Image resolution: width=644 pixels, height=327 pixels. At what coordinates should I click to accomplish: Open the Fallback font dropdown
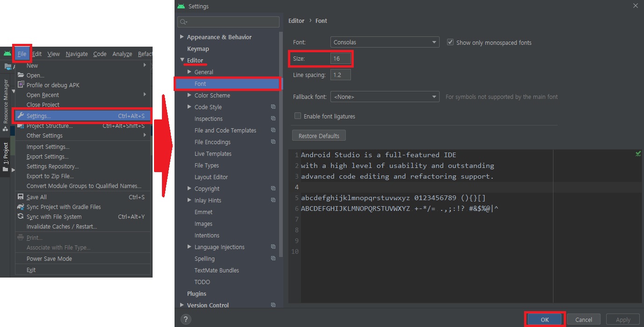pos(385,97)
